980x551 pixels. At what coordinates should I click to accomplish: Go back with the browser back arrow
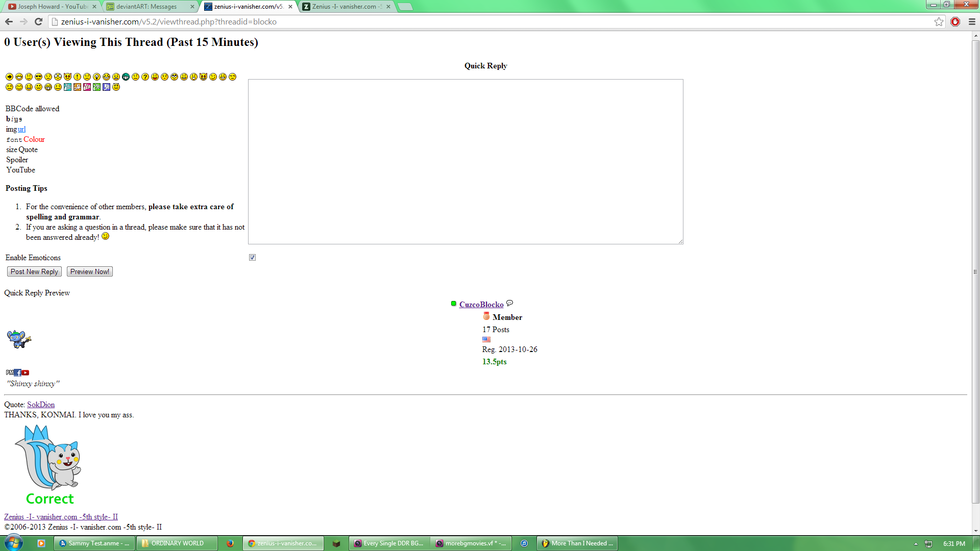point(9,21)
